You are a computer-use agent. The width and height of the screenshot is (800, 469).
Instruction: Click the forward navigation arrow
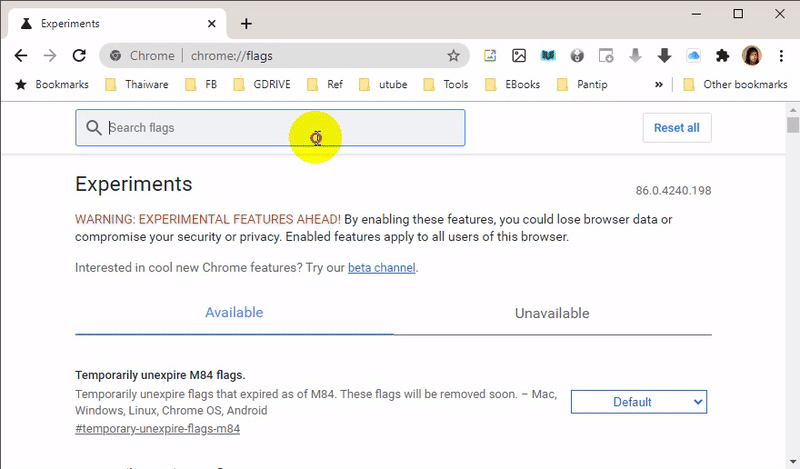49,55
